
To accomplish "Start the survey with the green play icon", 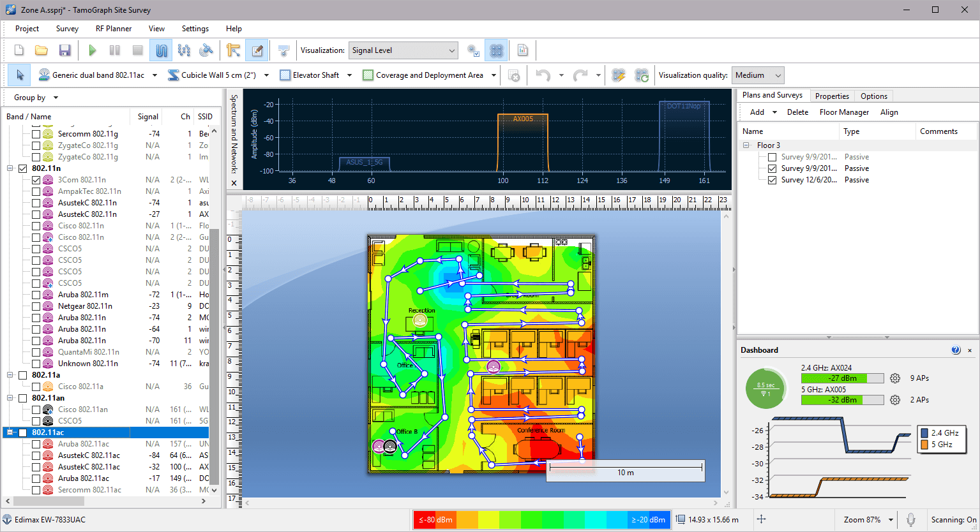I will (92, 50).
